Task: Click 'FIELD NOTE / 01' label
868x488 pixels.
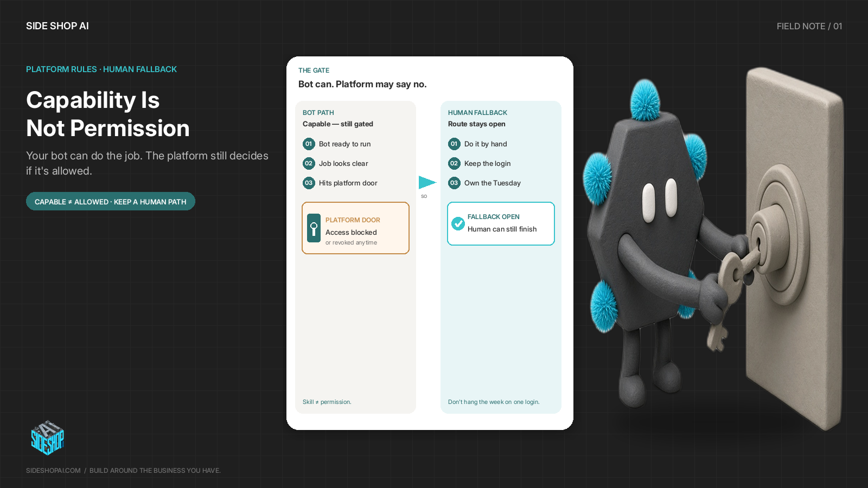Action: 809,26
